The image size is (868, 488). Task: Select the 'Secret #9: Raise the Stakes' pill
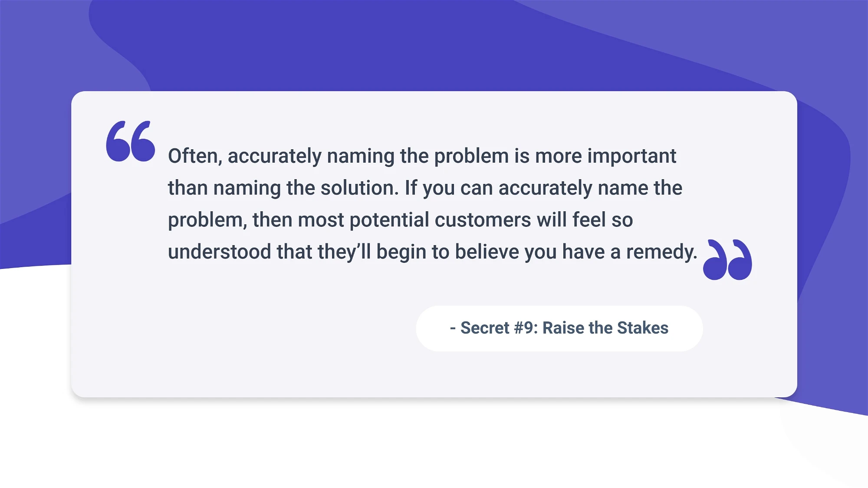click(559, 328)
